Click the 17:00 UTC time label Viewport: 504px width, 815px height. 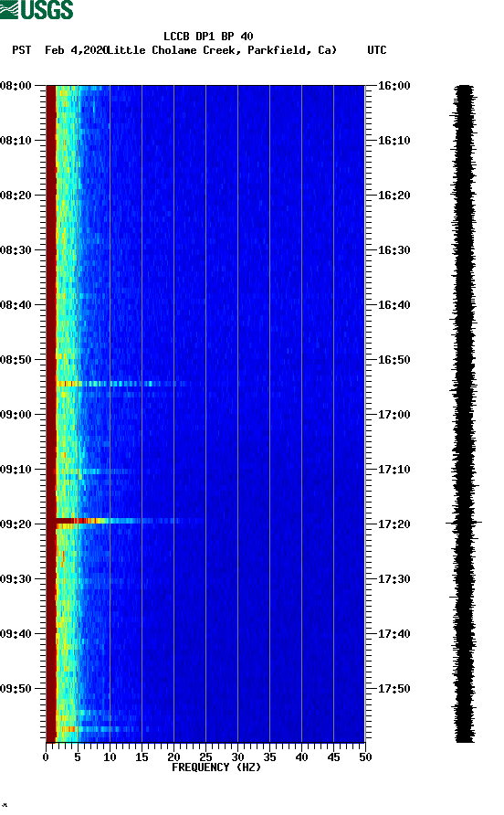[394, 415]
